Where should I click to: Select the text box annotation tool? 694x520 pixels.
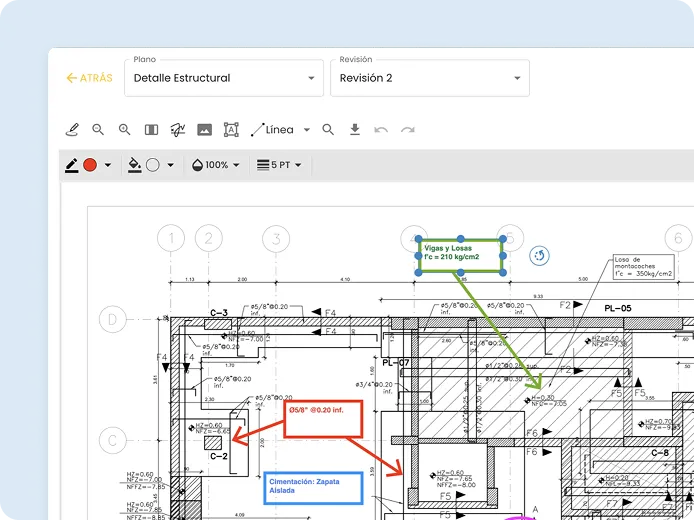[231, 130]
